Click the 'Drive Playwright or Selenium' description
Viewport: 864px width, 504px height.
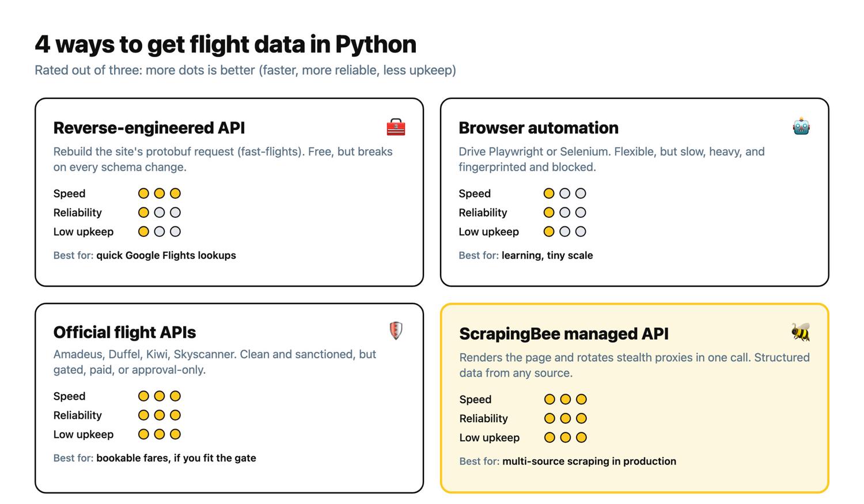point(612,160)
